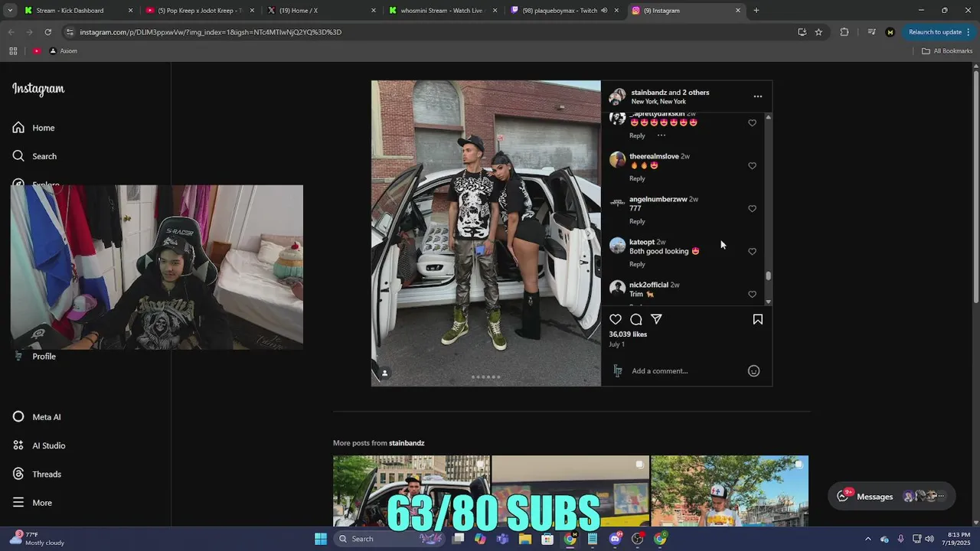Like the top heart-eyes emoji comment
Image resolution: width=980 pixels, height=551 pixels.
[x=752, y=122]
